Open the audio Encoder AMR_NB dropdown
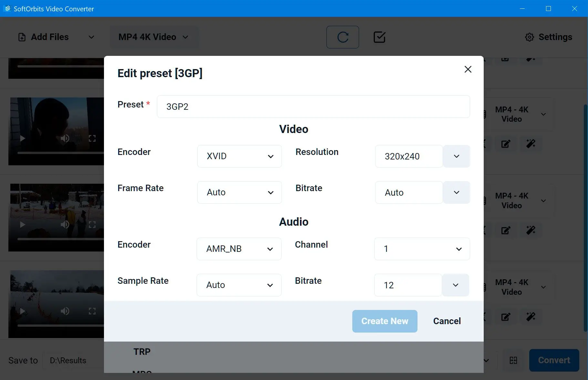 point(239,249)
